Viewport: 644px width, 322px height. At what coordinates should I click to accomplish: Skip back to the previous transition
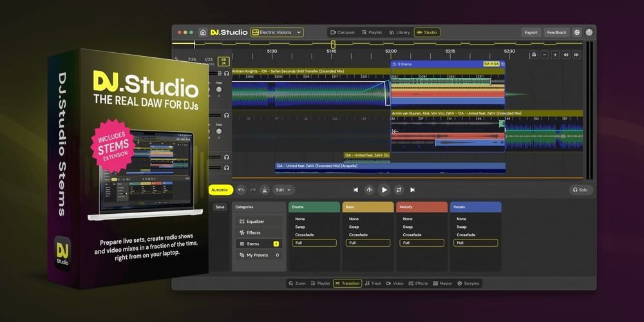point(355,190)
